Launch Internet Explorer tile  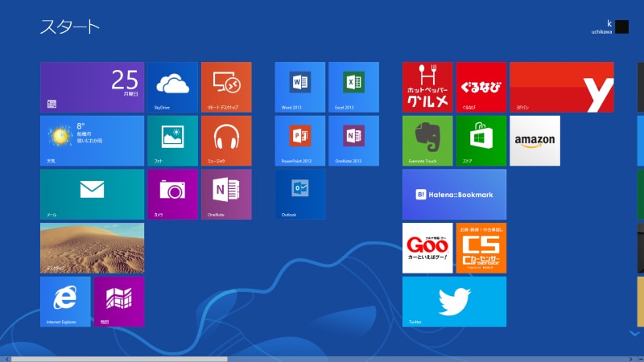(x=65, y=301)
